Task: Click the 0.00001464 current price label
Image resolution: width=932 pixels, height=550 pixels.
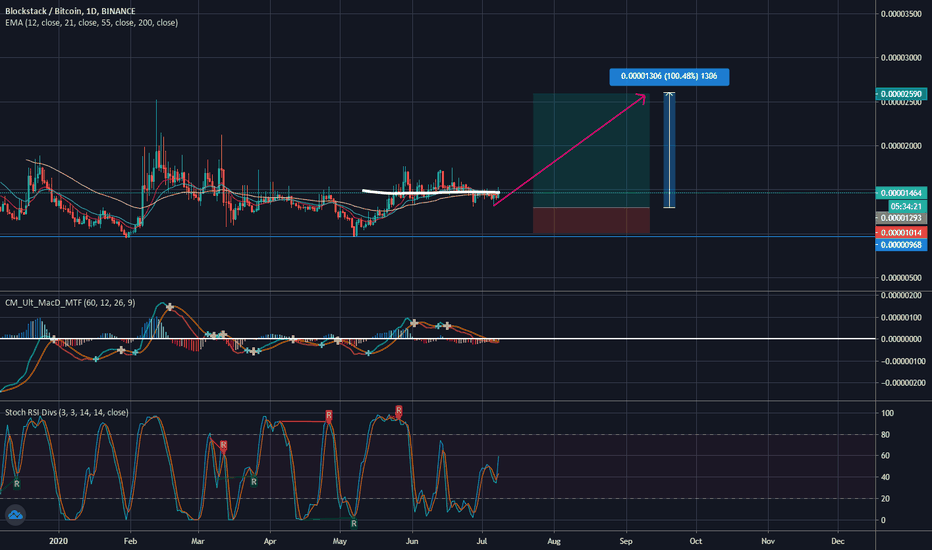Action: [x=901, y=193]
